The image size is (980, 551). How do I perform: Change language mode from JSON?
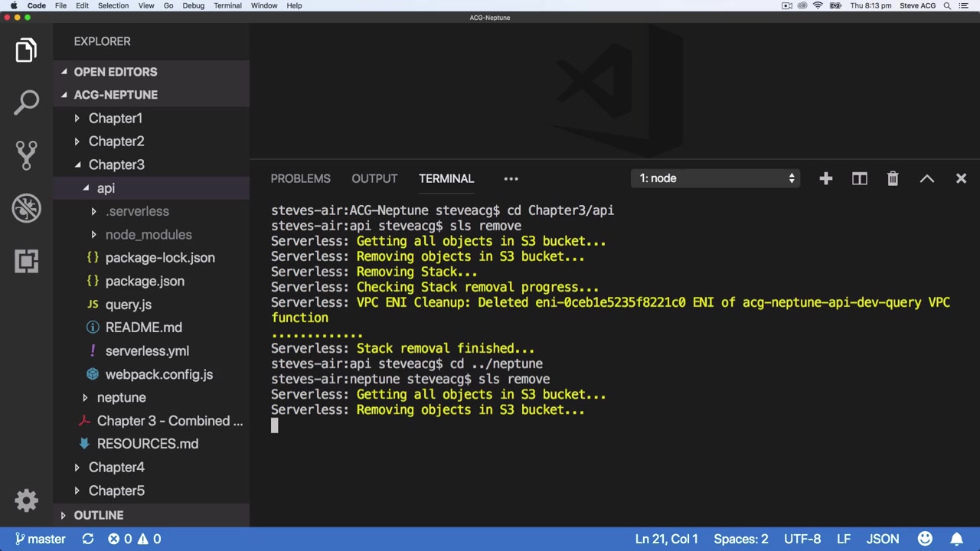click(882, 539)
